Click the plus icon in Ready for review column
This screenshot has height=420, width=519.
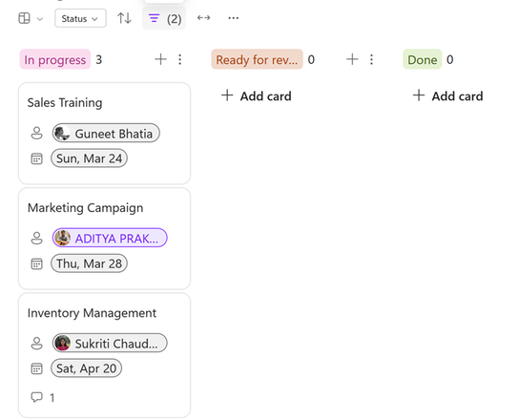352,59
